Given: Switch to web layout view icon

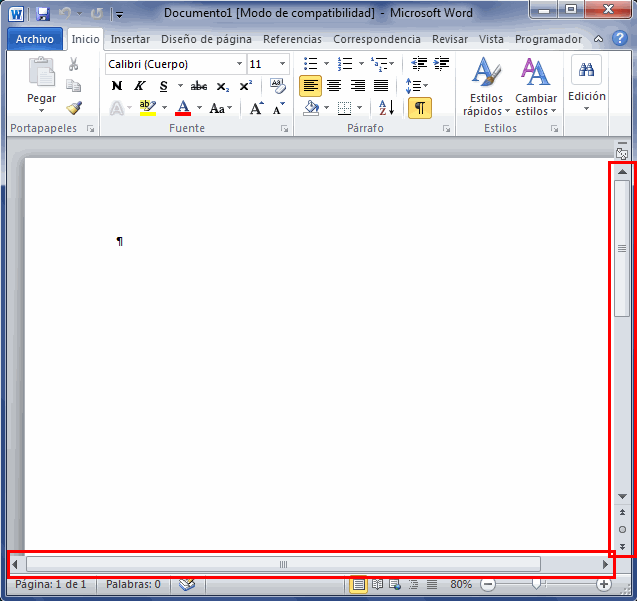Looking at the screenshot, I should [395, 584].
